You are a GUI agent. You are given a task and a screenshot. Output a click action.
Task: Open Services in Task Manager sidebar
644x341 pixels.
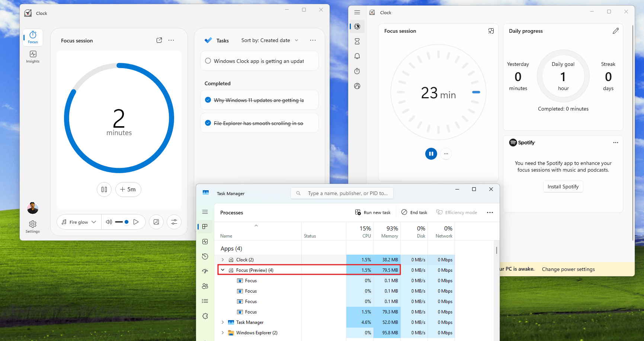(x=205, y=316)
